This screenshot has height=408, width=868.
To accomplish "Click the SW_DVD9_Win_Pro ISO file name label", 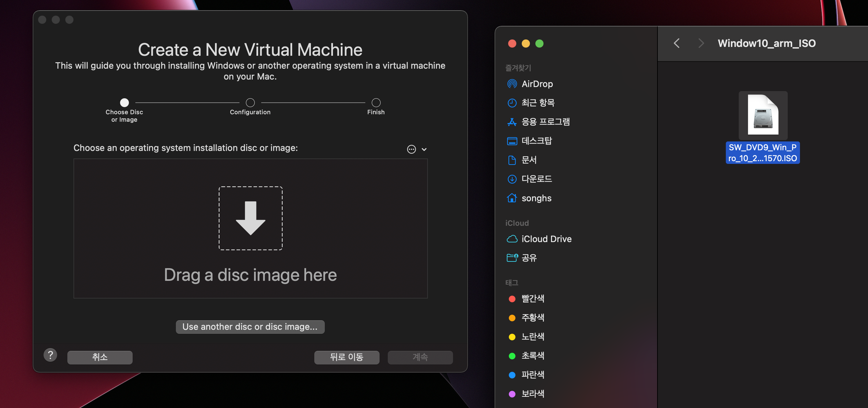I will [x=763, y=153].
